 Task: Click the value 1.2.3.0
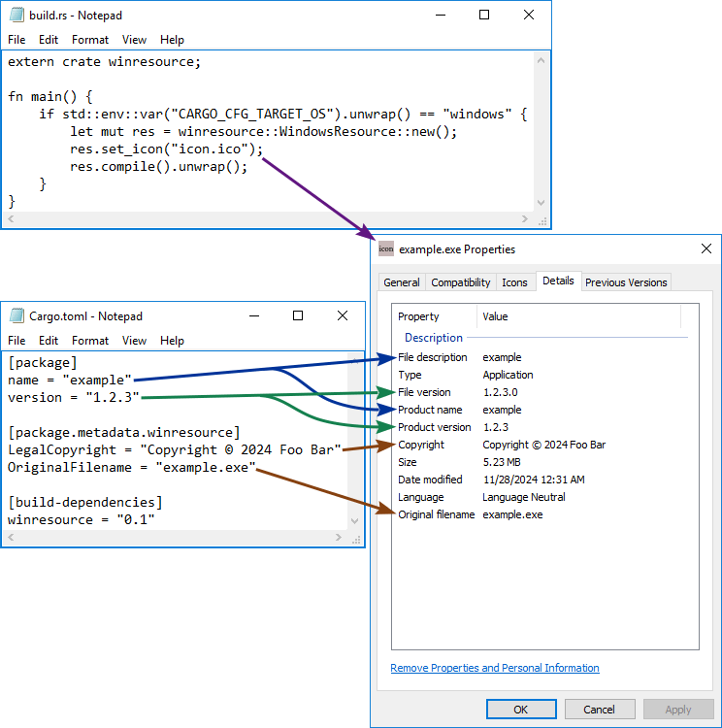501,392
